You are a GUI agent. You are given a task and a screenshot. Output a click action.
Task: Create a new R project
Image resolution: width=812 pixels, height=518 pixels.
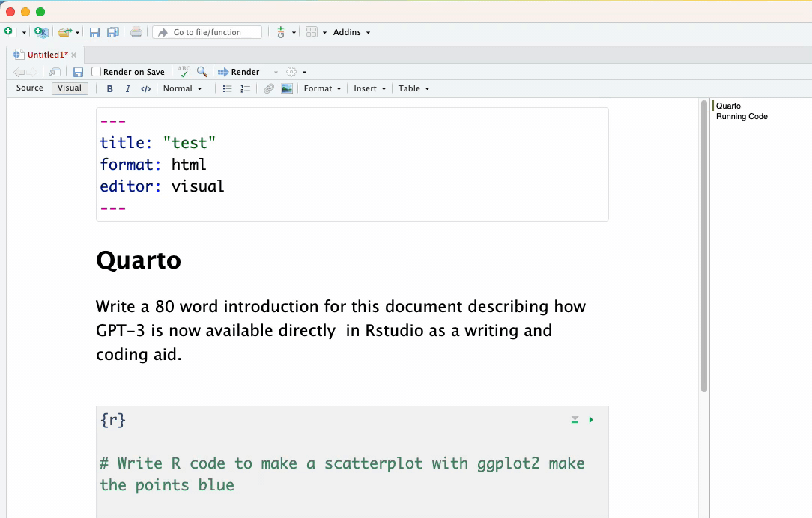[x=41, y=32]
